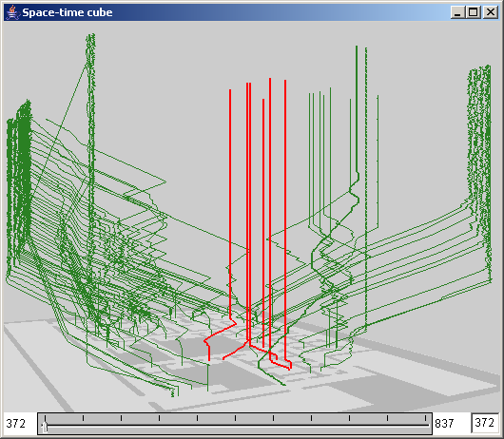Viewport: 504px width, 439px height.
Task: Click the middle tick mark on the time slider
Action: [x=235, y=418]
